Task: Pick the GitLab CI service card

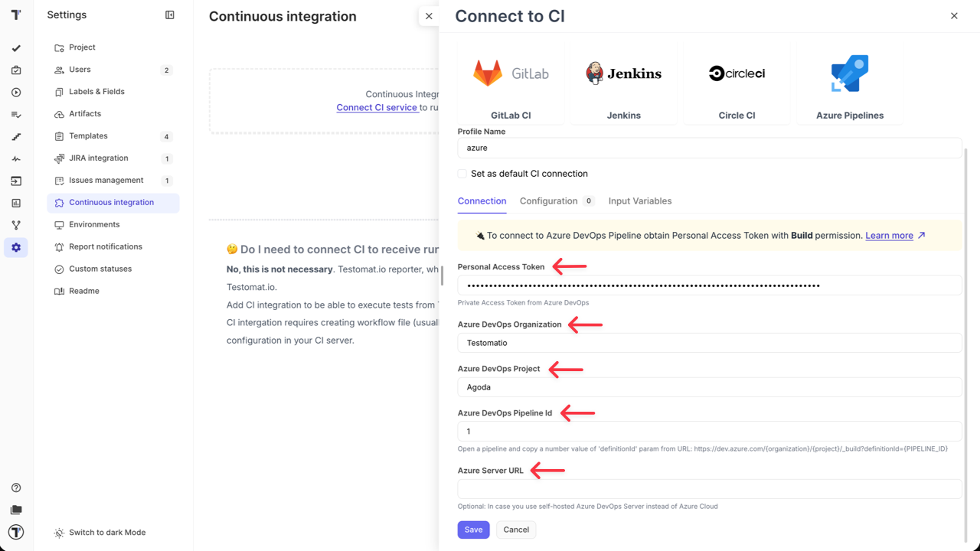Action: [x=511, y=83]
